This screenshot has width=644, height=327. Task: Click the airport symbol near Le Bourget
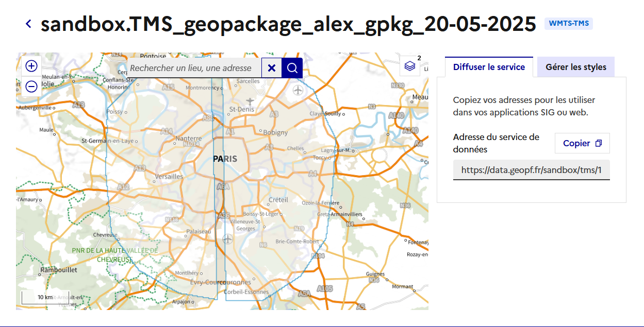pyautogui.click(x=249, y=101)
